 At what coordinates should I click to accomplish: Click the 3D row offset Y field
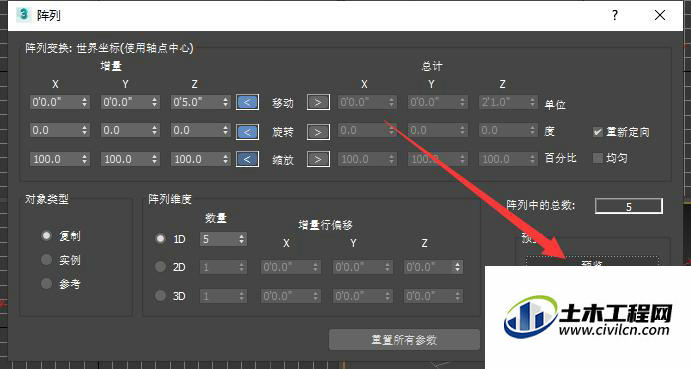coord(362,296)
